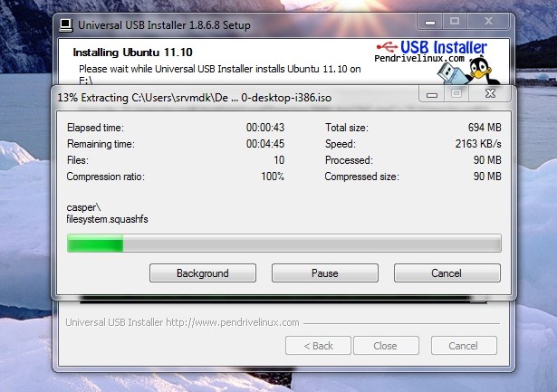Viewport: 557px width, 392px height.
Task: Click speed value 2163 KB/s
Action: [x=478, y=144]
